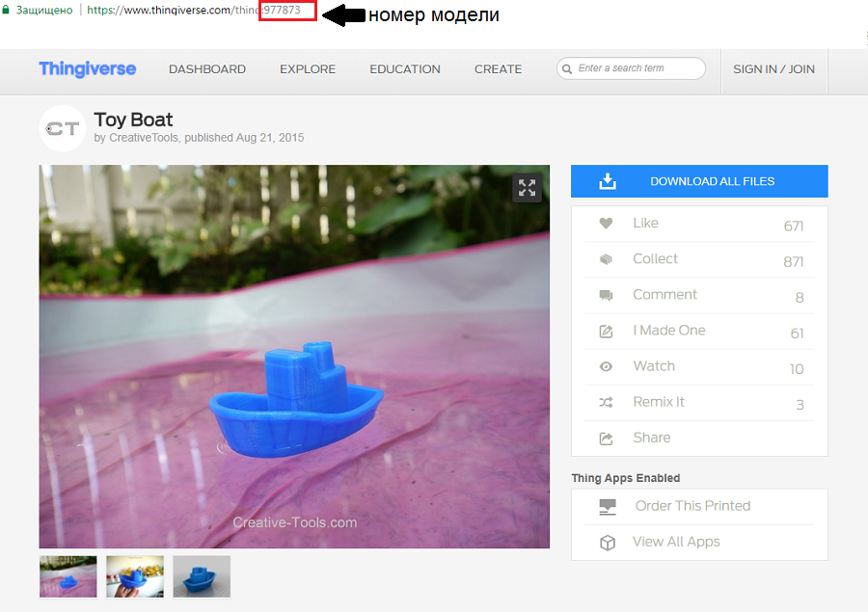Click the search magnifier icon
Image resolution: width=868 pixels, height=612 pixels.
click(x=567, y=68)
